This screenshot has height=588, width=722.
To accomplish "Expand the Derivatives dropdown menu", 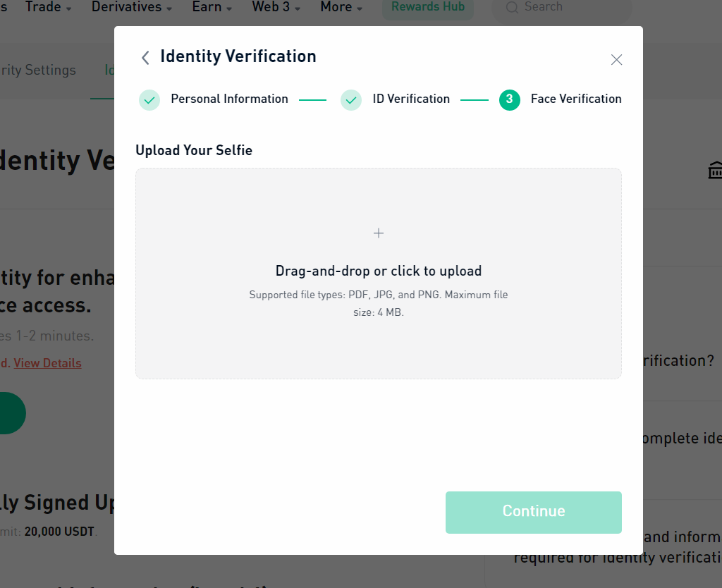I will (x=131, y=7).
